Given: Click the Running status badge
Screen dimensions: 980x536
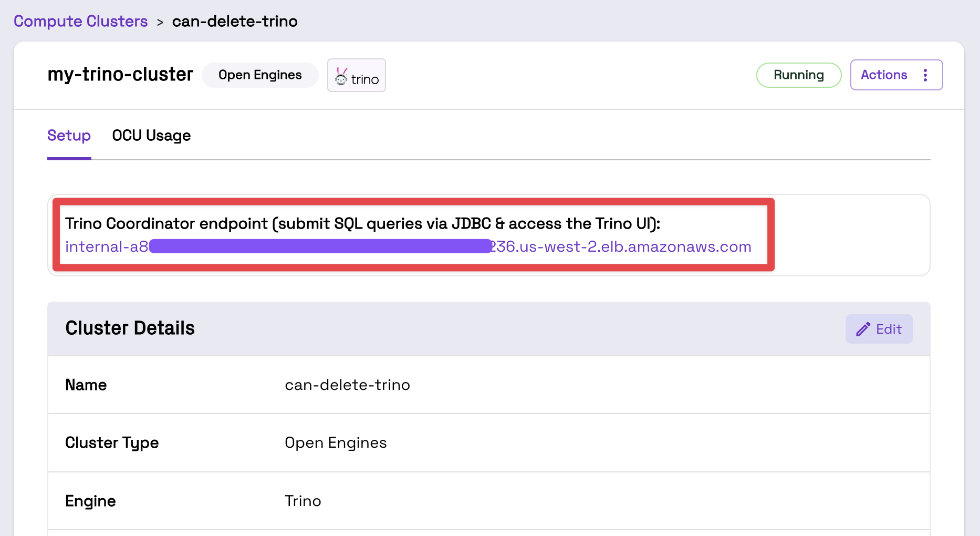Looking at the screenshot, I should (x=799, y=75).
